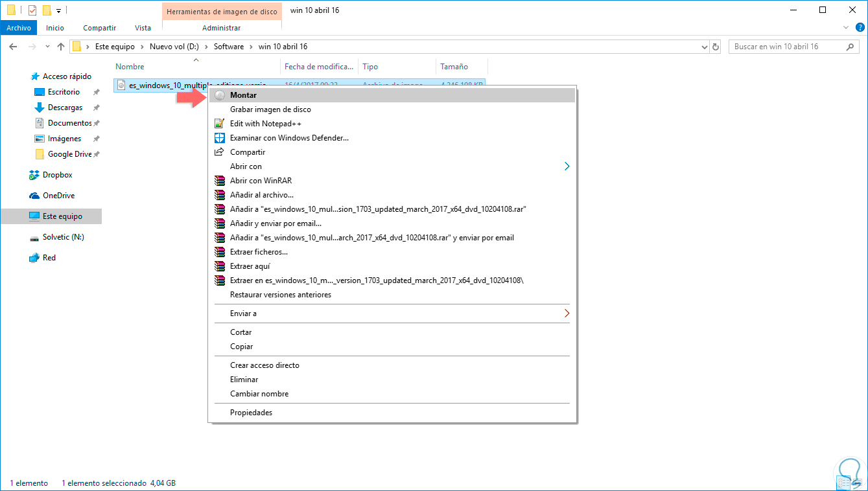This screenshot has height=491, width=868.
Task: Select Crear acceso directo
Action: [392, 365]
